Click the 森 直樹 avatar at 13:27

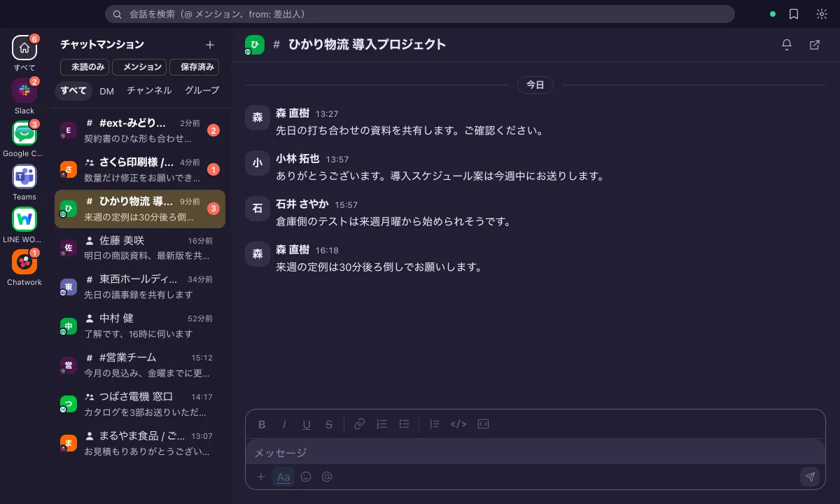[258, 118]
